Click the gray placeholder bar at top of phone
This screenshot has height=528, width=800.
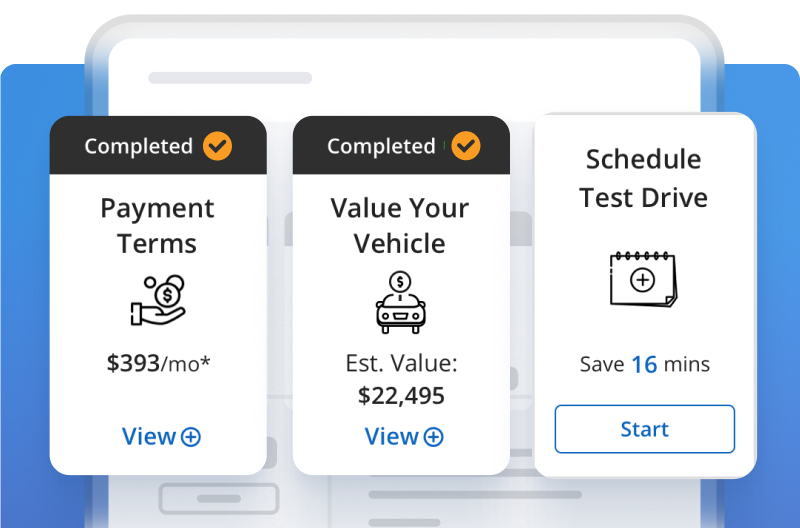(230, 78)
